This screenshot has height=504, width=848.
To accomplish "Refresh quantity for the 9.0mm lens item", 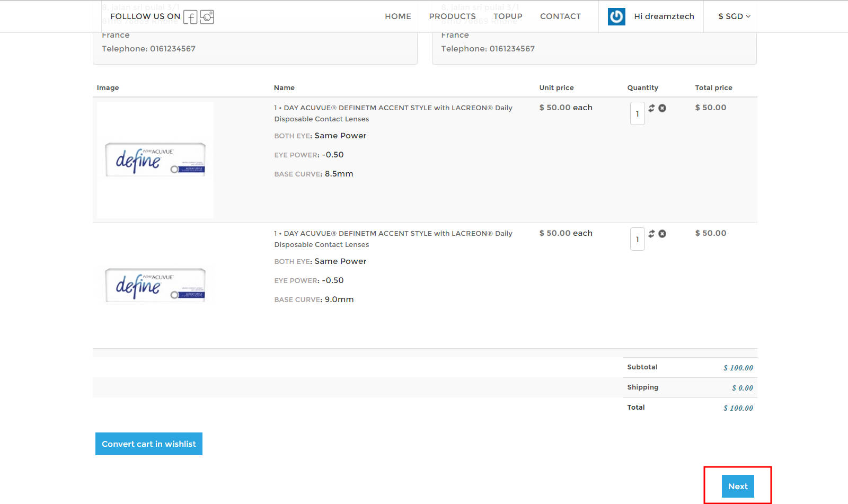I will (651, 234).
